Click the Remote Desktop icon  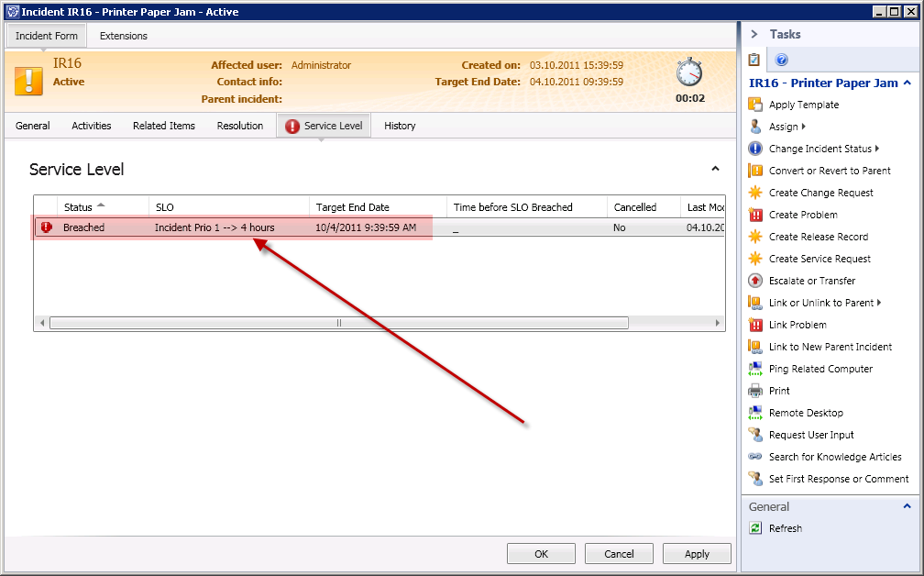coord(755,413)
